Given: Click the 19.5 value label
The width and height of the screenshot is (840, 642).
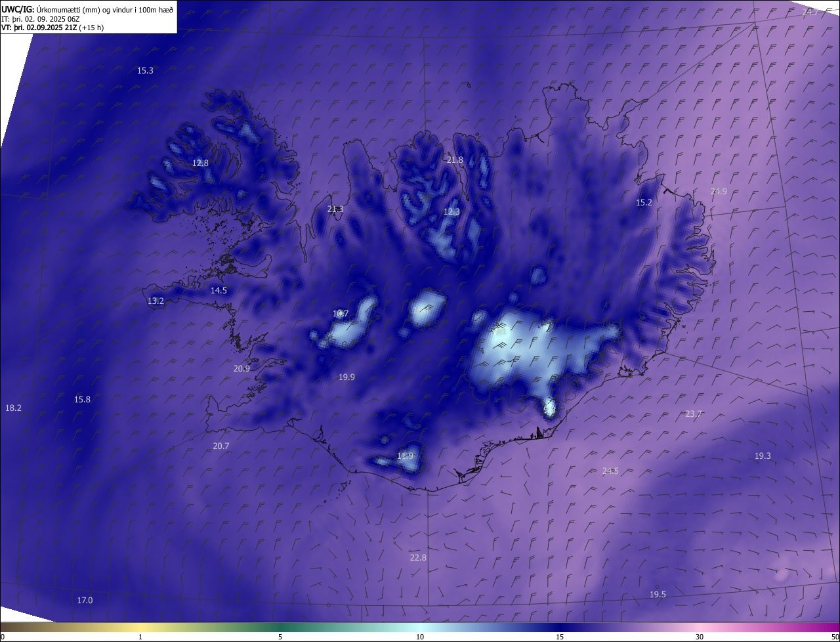Looking at the screenshot, I should point(658,594).
